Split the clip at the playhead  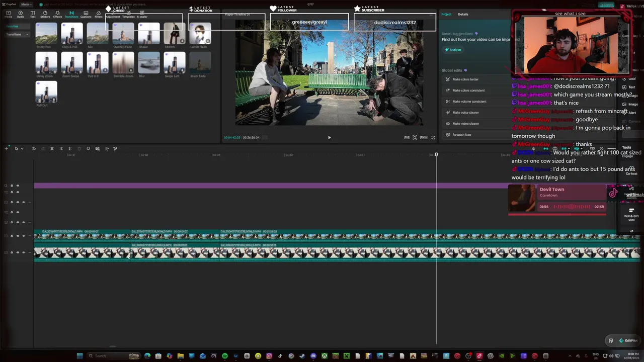tap(52, 148)
